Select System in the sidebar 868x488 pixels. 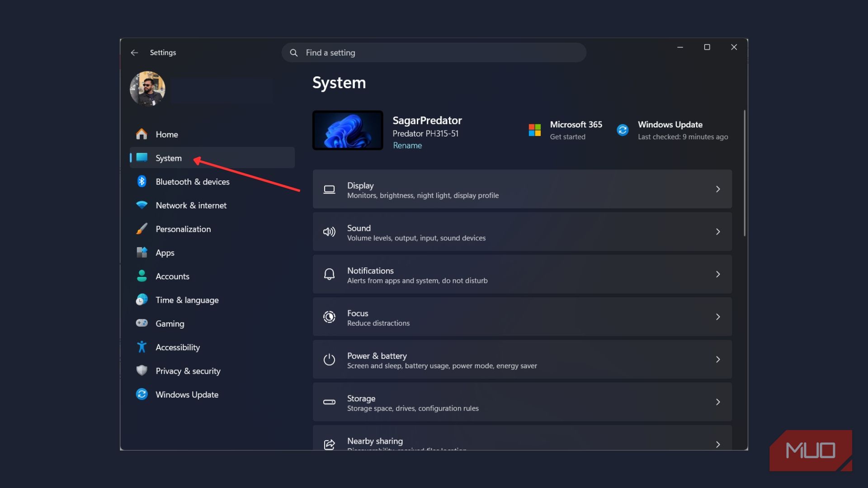tap(212, 158)
